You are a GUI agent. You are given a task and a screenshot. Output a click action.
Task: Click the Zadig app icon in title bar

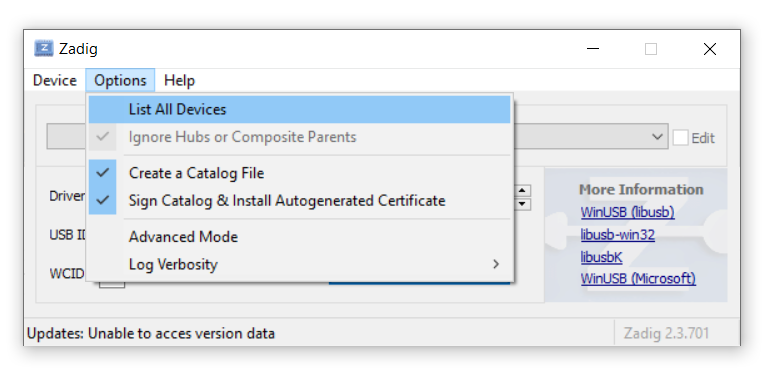pos(43,48)
